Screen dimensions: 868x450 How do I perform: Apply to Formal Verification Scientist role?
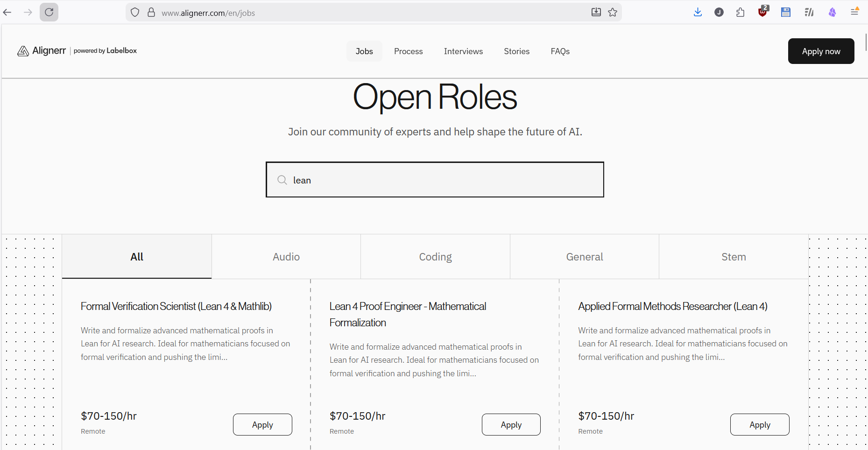[262, 425]
